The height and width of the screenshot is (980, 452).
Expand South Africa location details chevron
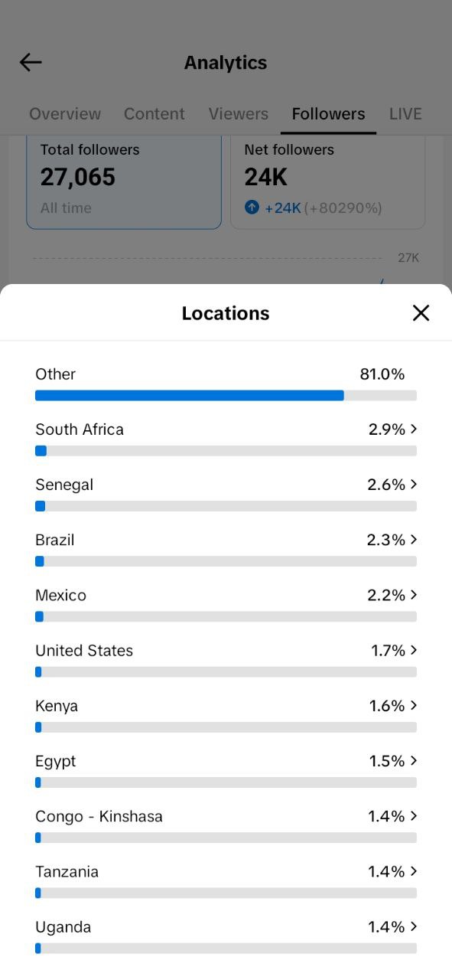pos(414,429)
